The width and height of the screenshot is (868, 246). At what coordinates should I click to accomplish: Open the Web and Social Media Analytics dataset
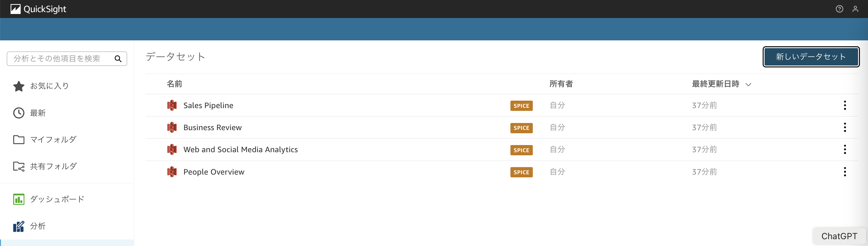click(240, 150)
